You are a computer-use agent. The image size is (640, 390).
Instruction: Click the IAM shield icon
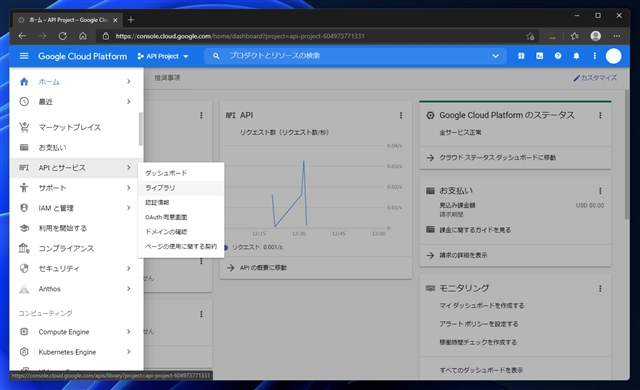point(24,208)
